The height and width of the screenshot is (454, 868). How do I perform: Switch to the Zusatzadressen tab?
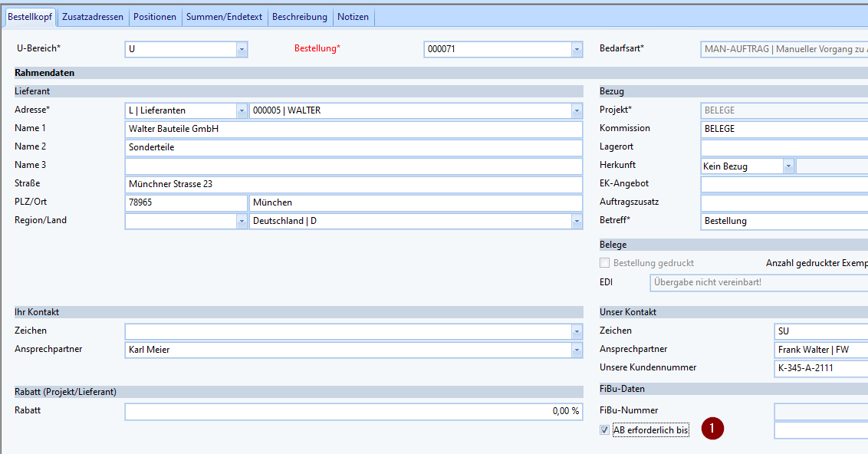coord(93,17)
